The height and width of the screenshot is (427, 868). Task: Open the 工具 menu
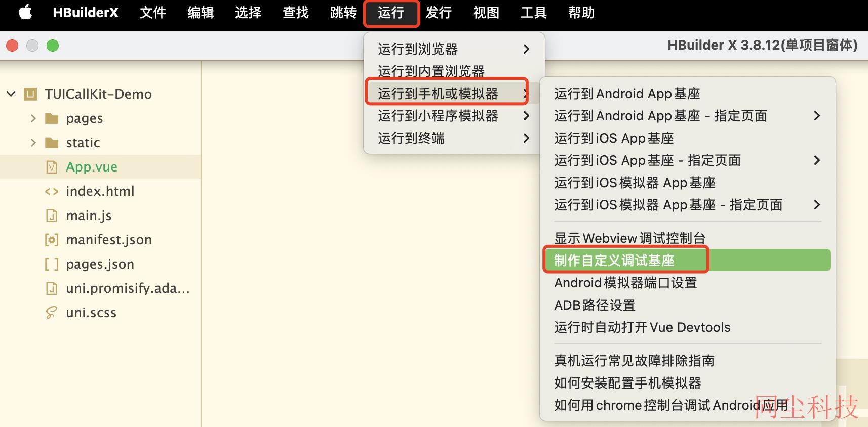[534, 13]
